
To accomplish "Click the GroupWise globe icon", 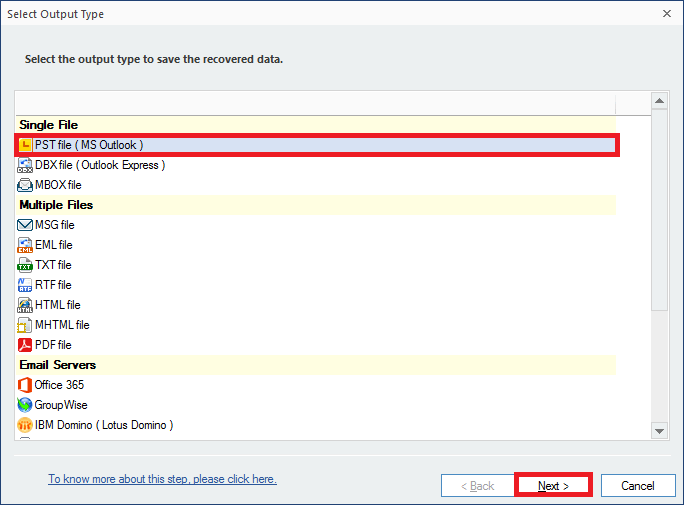I will pos(25,405).
